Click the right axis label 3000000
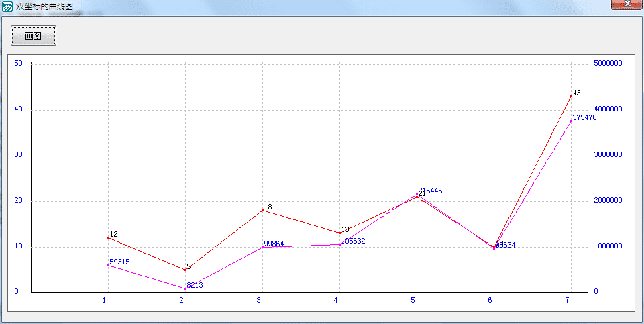The height and width of the screenshot is (324, 644). 608,155
